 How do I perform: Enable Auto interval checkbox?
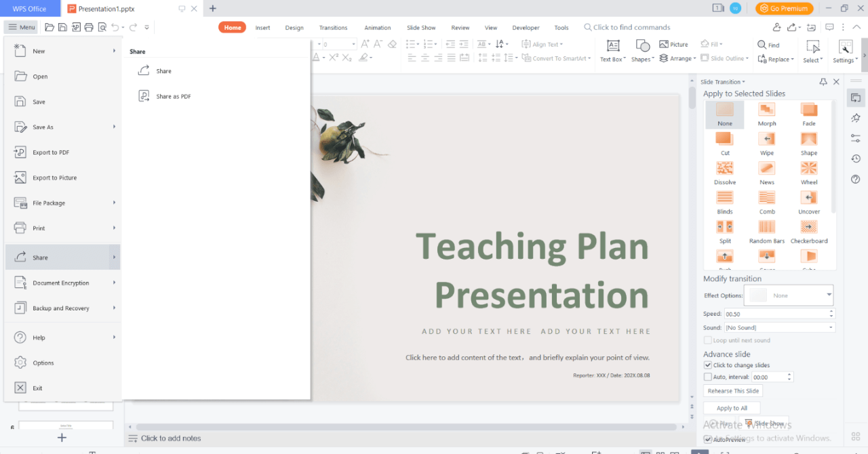tap(708, 377)
